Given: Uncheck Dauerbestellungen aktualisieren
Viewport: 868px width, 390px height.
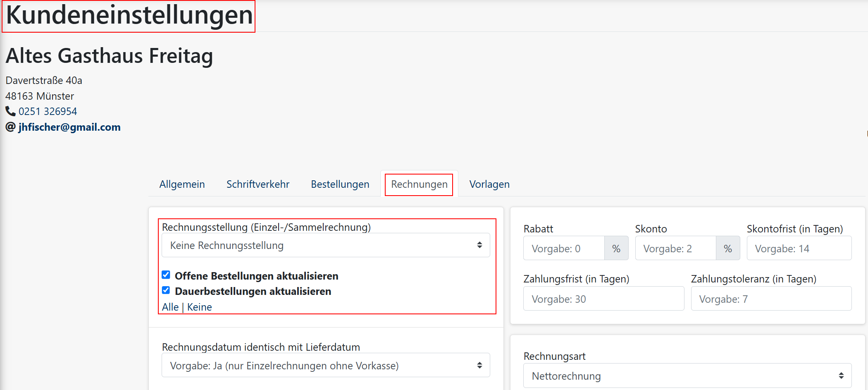Looking at the screenshot, I should click(166, 290).
